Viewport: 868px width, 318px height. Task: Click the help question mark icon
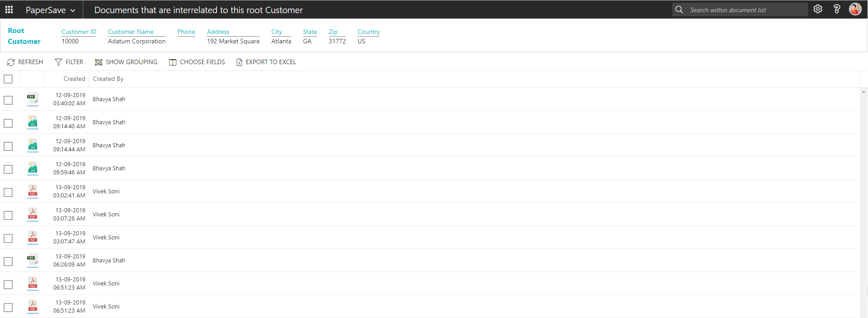(x=836, y=9)
